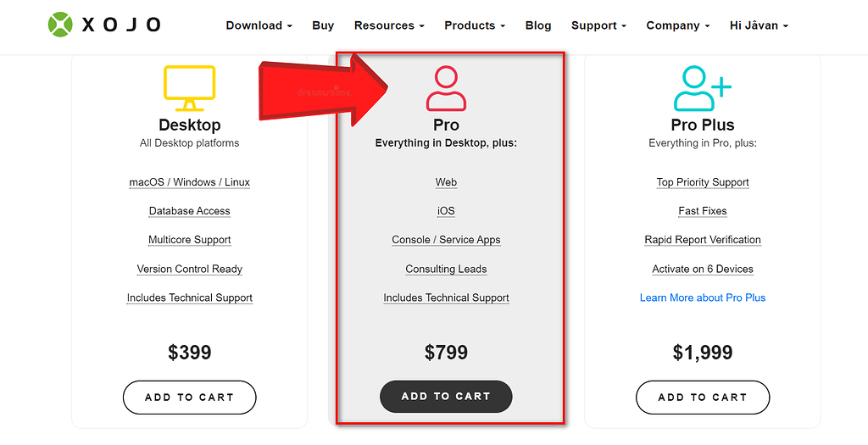Expand the Resources dropdown menu
868x445 pixels.
pyautogui.click(x=389, y=25)
